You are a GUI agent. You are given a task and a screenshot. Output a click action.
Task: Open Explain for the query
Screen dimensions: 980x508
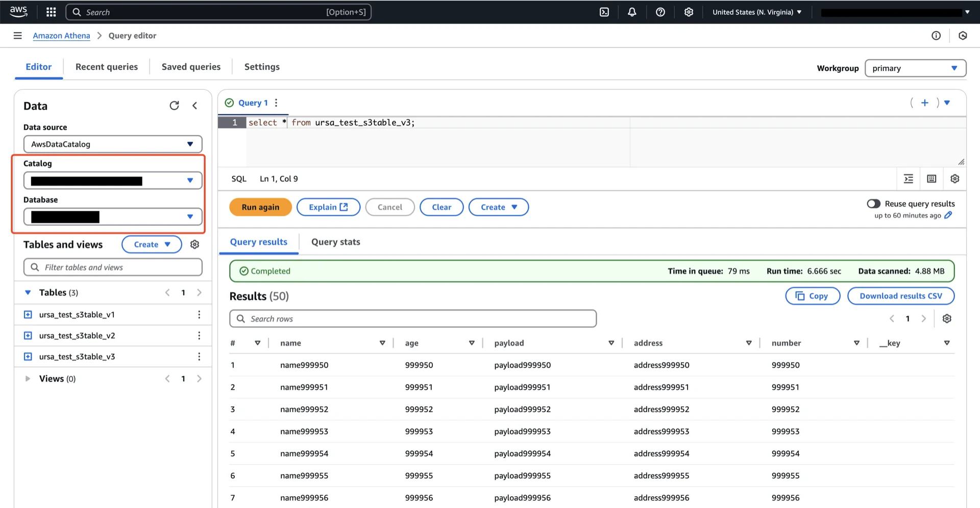point(328,207)
